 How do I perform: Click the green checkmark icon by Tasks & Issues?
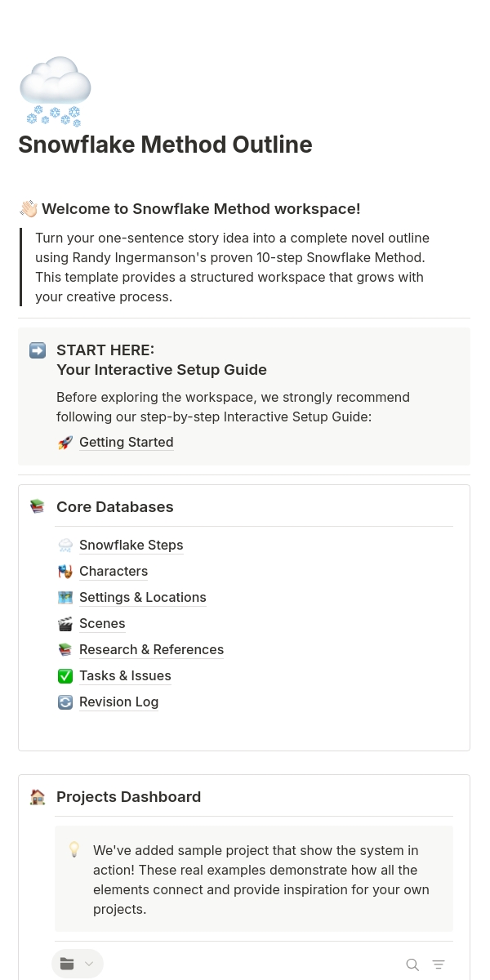tap(65, 676)
